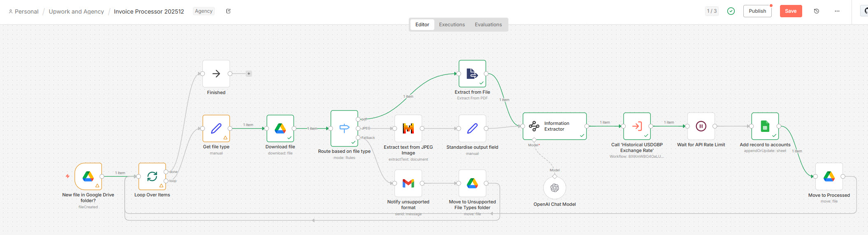Open Route based on file type node

click(x=344, y=129)
